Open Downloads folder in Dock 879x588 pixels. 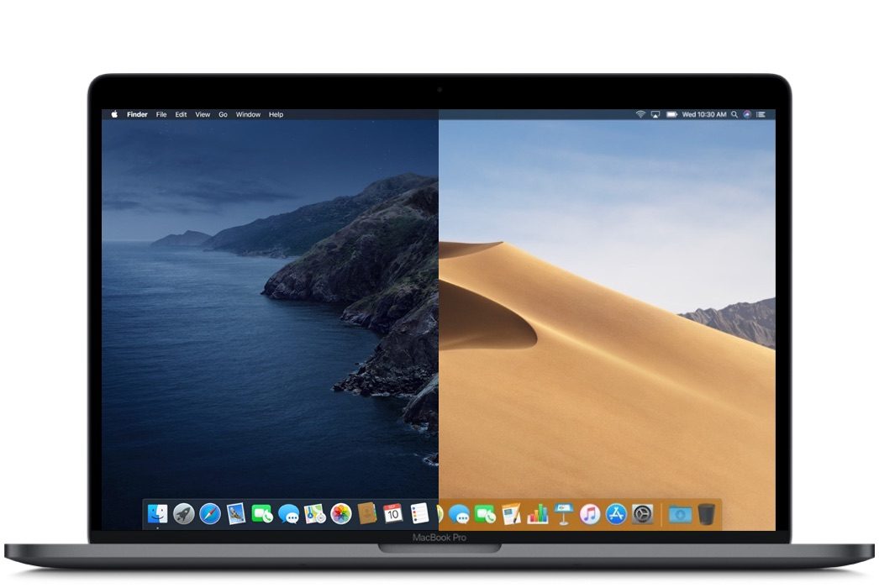point(680,513)
